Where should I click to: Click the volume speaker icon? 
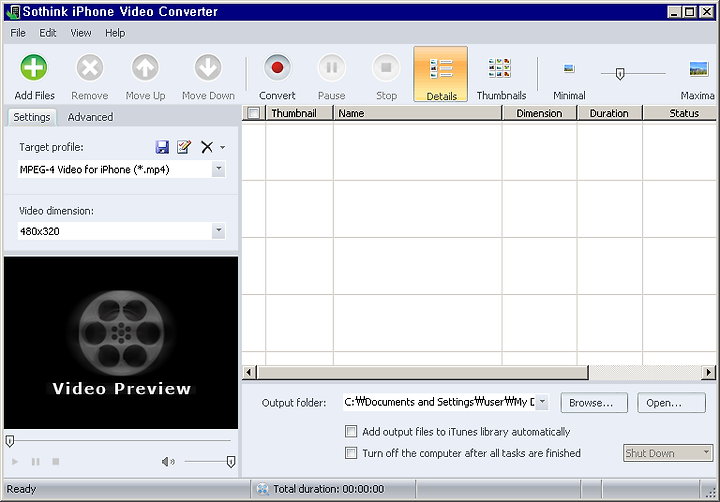pos(168,462)
